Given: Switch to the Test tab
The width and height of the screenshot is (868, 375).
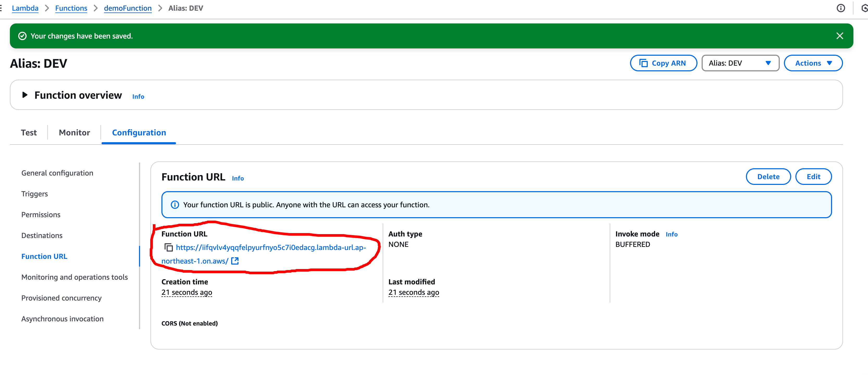Looking at the screenshot, I should click(x=29, y=133).
